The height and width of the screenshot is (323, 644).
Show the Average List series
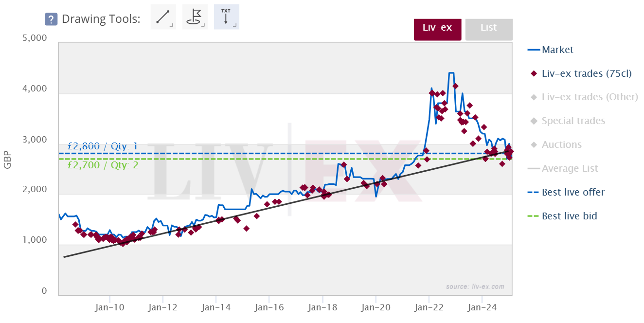pos(563,169)
